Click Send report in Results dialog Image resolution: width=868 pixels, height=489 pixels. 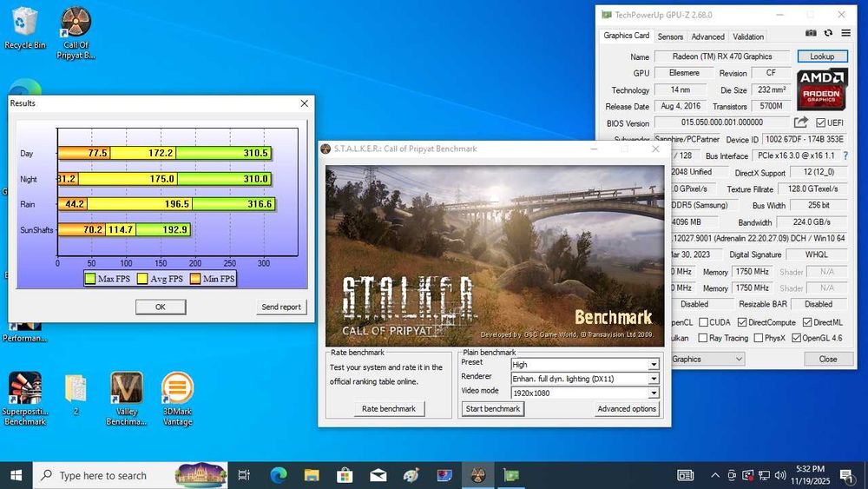(x=281, y=307)
